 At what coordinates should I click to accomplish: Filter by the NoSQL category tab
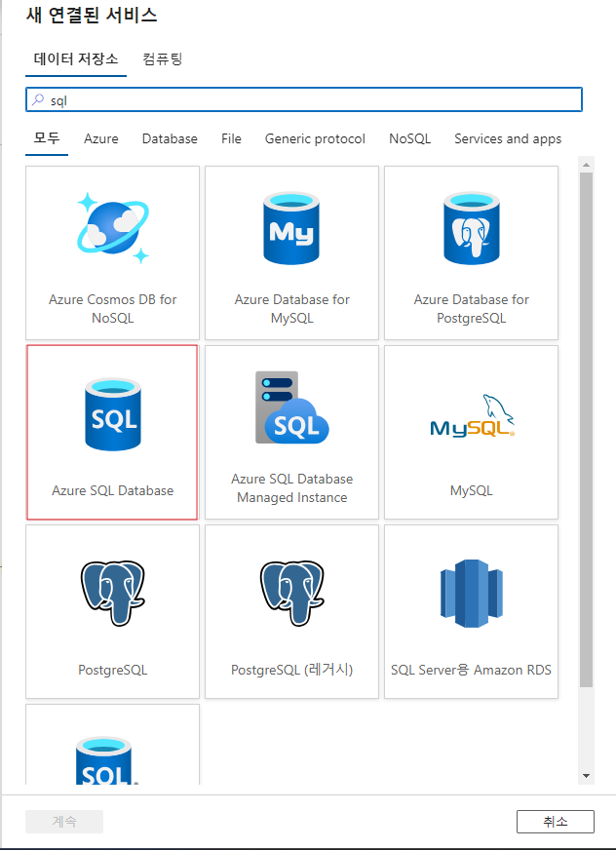[x=410, y=138]
